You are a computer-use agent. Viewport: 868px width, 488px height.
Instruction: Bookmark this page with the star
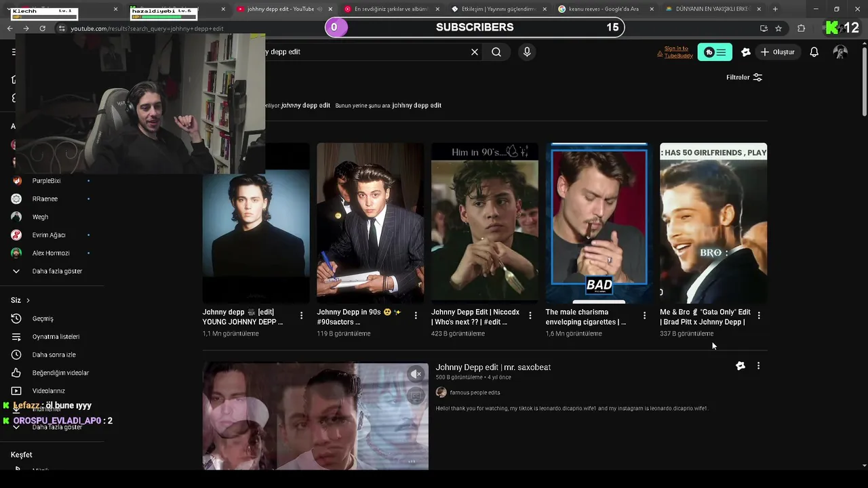(x=778, y=28)
